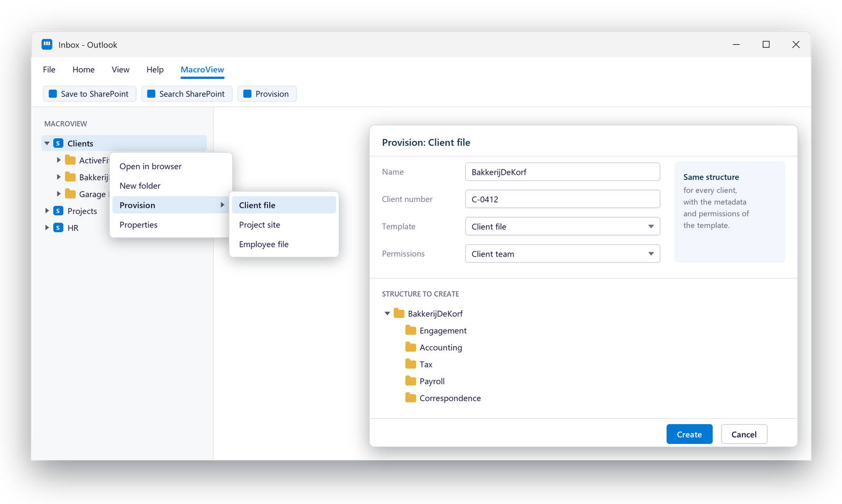Click the Tax folder icon
842x504 pixels.
pos(410,364)
